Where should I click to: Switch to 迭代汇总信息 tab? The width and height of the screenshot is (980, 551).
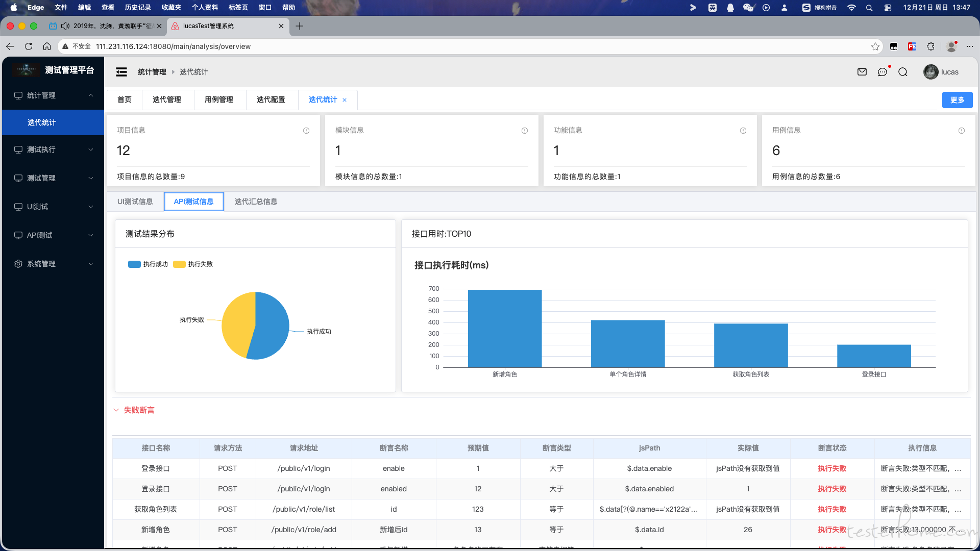coord(256,202)
